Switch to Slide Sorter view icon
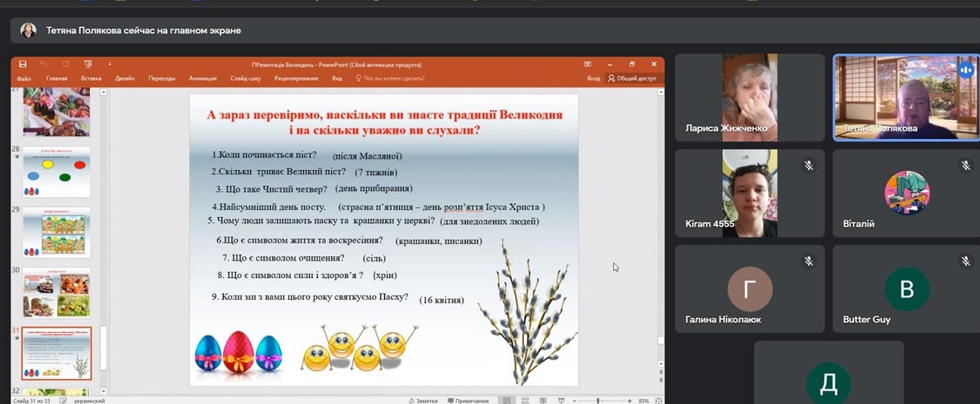Viewport: 980px width, 404px height. click(x=524, y=400)
